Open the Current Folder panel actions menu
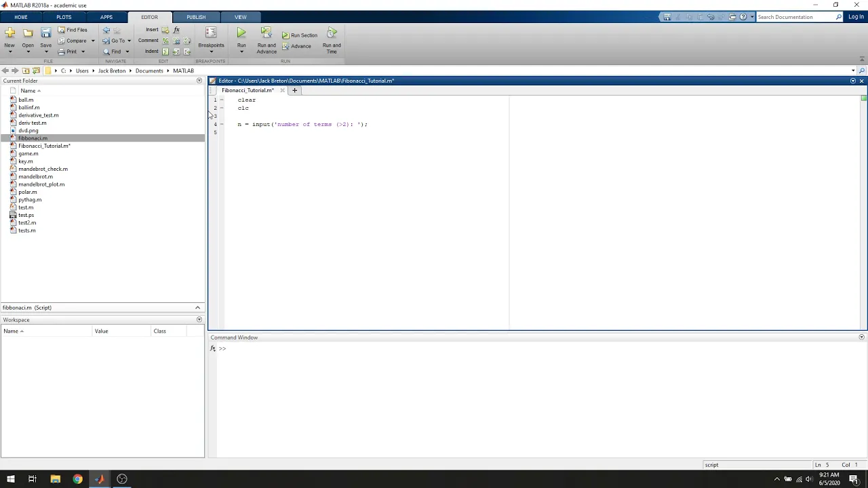868x488 pixels. pyautogui.click(x=199, y=81)
